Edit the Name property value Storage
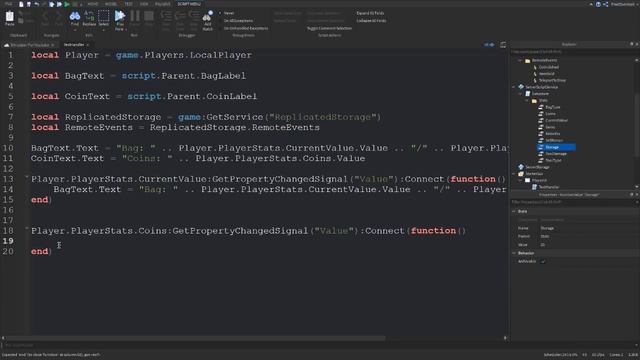The height and width of the screenshot is (360, 640). (588, 228)
